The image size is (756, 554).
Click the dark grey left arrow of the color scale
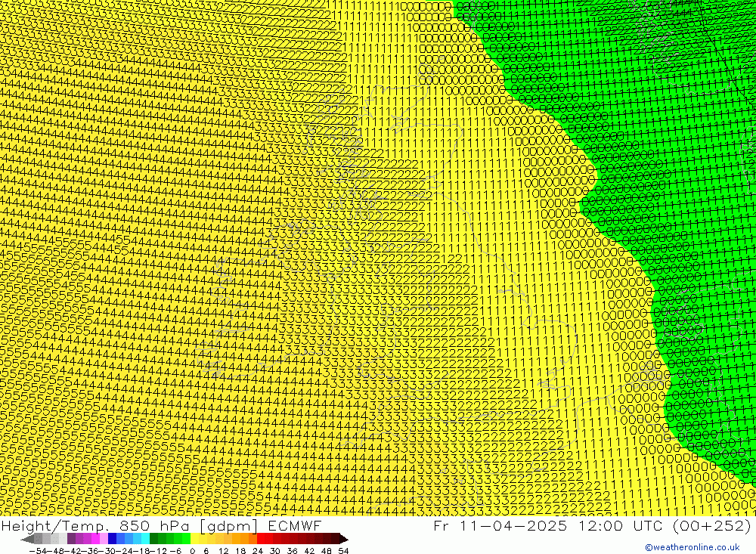[27, 540]
